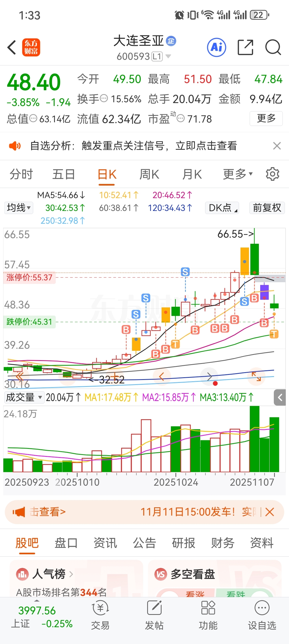The image size is (289, 644).
Task: Switch to 分时 tab
Action: (21, 174)
